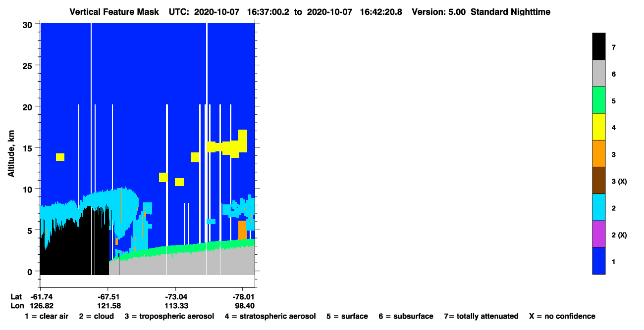Click the yellow legend segment labeled 4
The width and height of the screenshot is (644, 330).
tap(598, 127)
